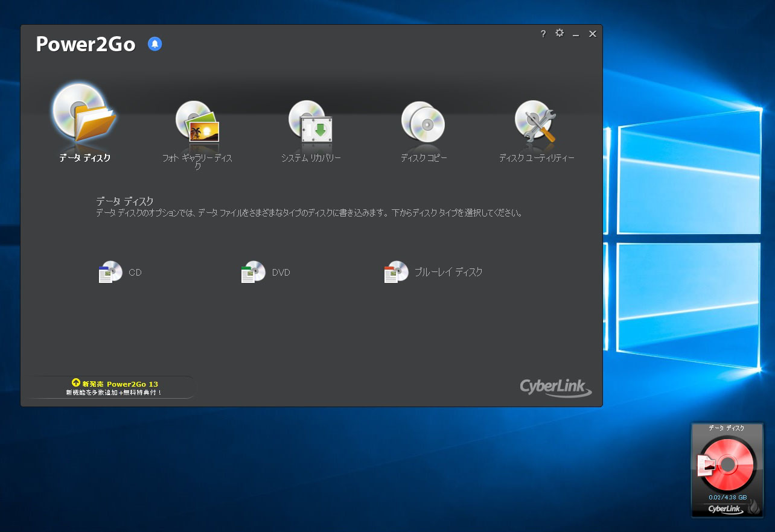Click the データ ディスク section heading

pos(125,201)
